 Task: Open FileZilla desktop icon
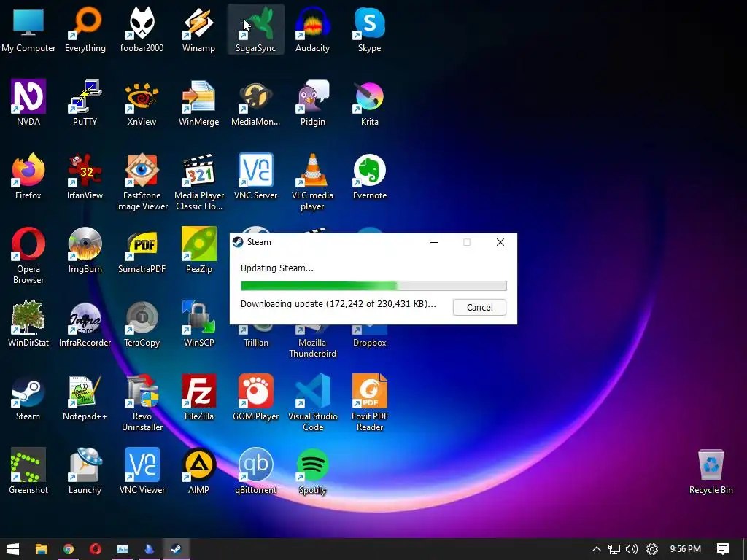[x=198, y=397]
